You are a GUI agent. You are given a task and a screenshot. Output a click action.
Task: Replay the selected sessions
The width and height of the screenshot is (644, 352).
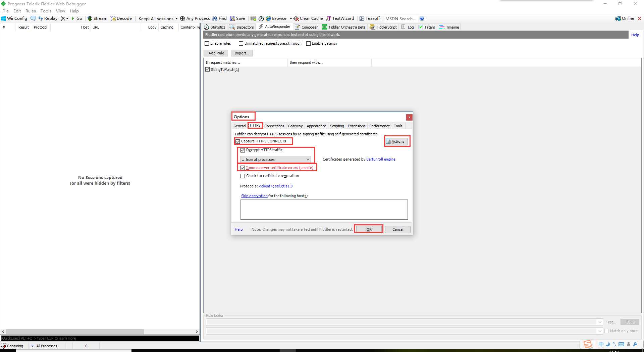tap(48, 18)
